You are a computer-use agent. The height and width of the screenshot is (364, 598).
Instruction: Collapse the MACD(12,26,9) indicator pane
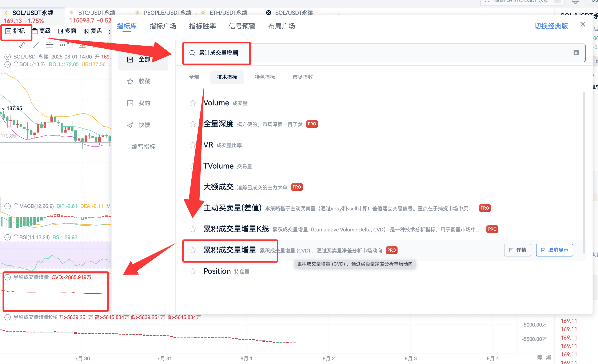(8, 206)
